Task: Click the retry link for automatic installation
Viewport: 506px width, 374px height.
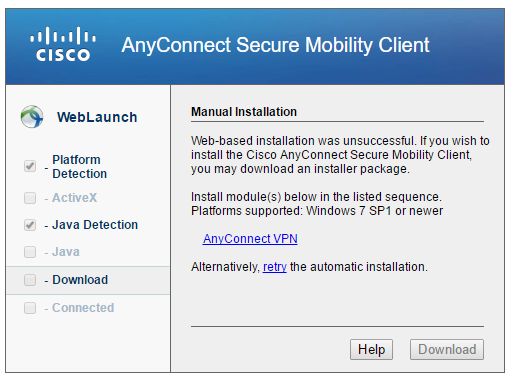Action: pos(275,267)
